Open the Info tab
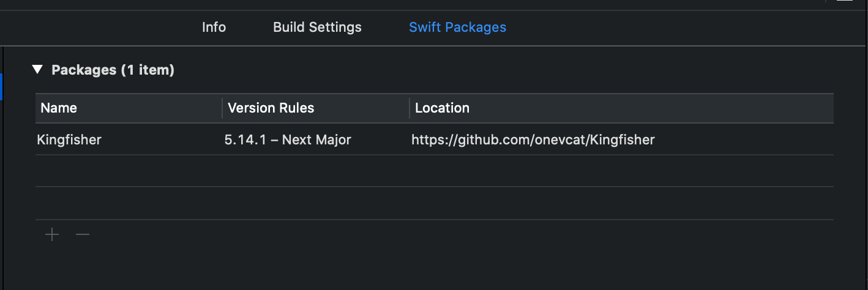The image size is (868, 290). click(214, 28)
